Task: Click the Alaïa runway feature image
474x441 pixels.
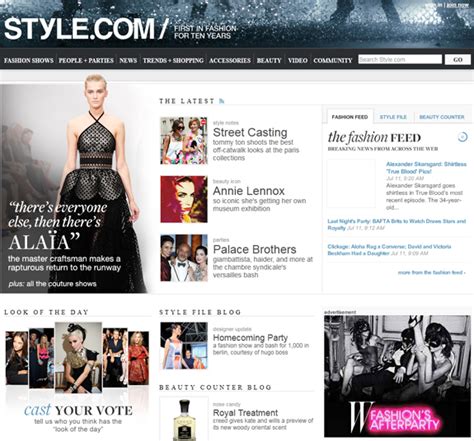Action: coord(75,183)
